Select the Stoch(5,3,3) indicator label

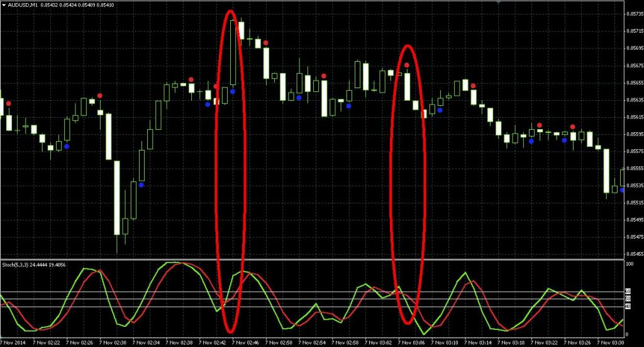coord(18,263)
